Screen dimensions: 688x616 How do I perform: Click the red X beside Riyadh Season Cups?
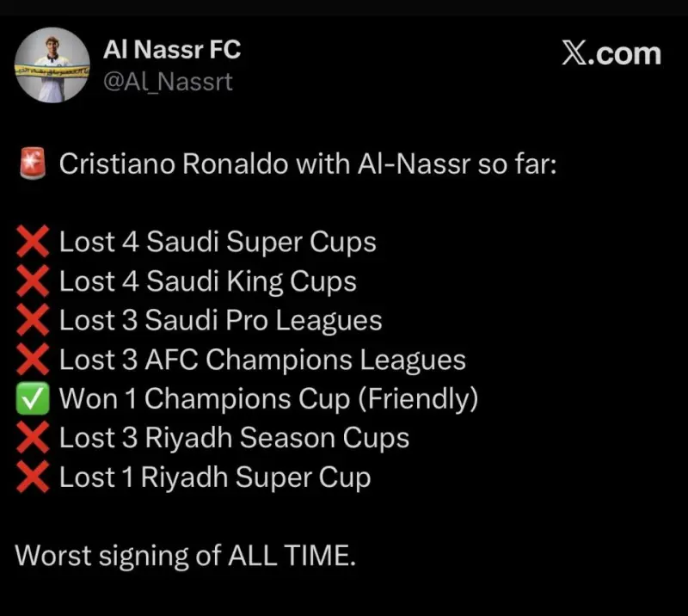click(32, 438)
